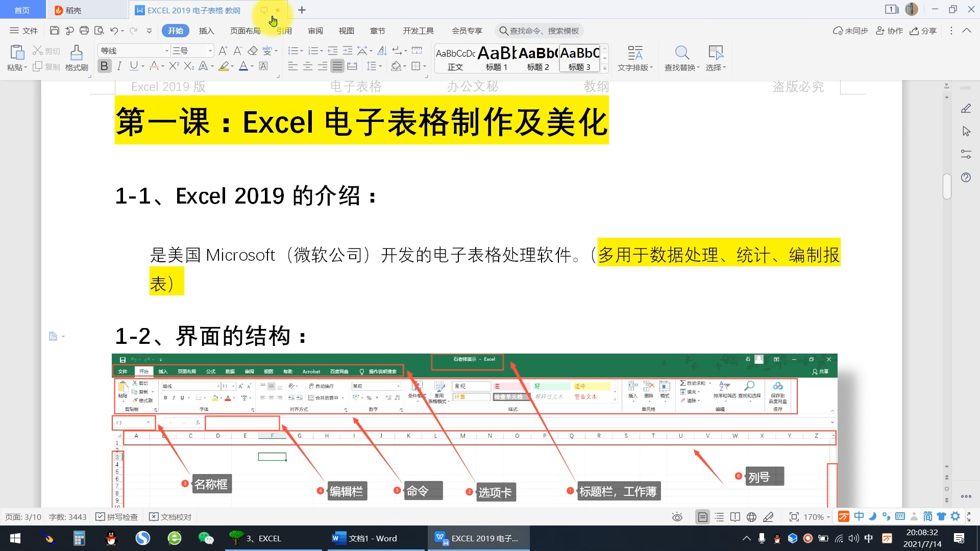Open Print Preview icon
The height and width of the screenshot is (551, 980).
coord(100,31)
